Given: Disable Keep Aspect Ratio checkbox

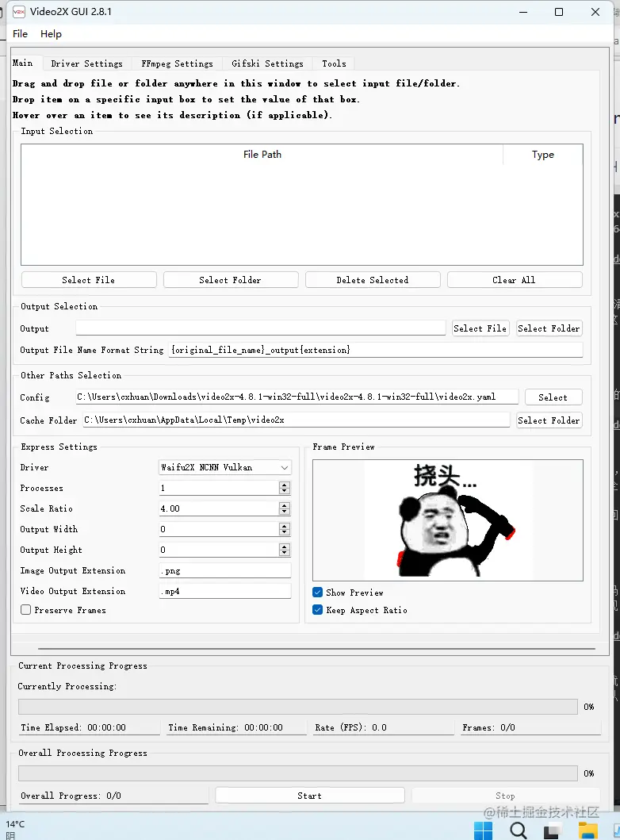Looking at the screenshot, I should coord(317,610).
